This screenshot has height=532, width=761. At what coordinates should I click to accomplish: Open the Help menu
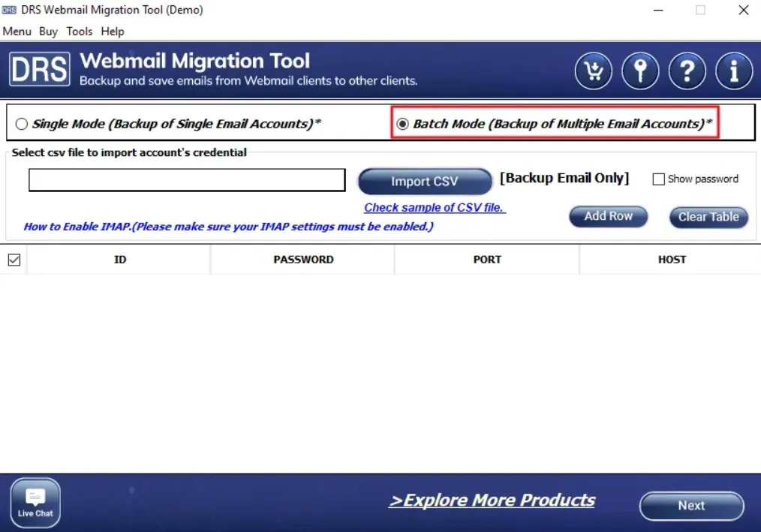113,32
